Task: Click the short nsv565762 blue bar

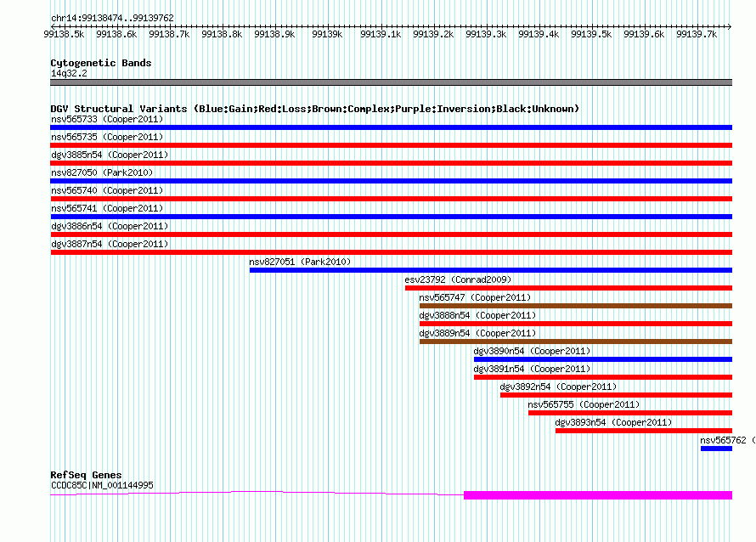Action: [716, 449]
